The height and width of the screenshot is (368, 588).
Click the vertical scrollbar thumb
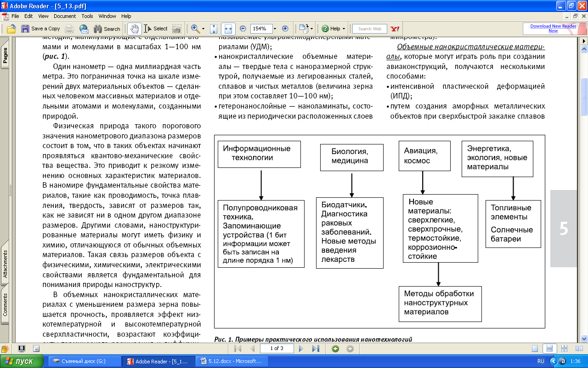584,97
